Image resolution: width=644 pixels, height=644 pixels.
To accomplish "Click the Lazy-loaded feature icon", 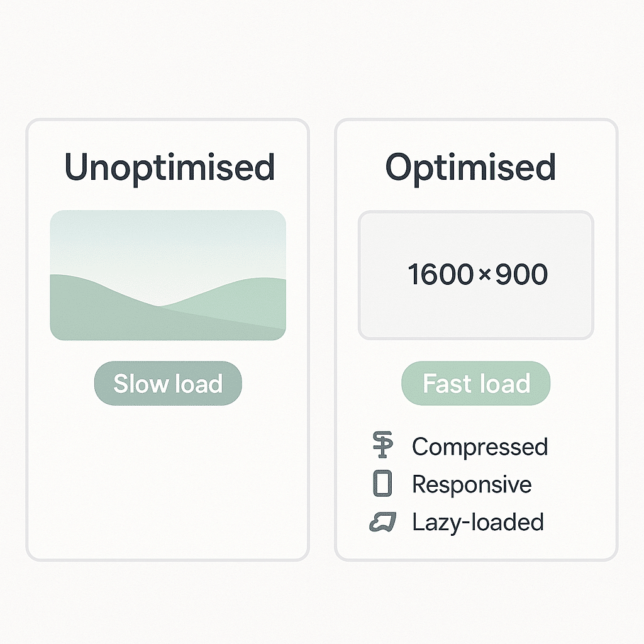I will point(382,521).
